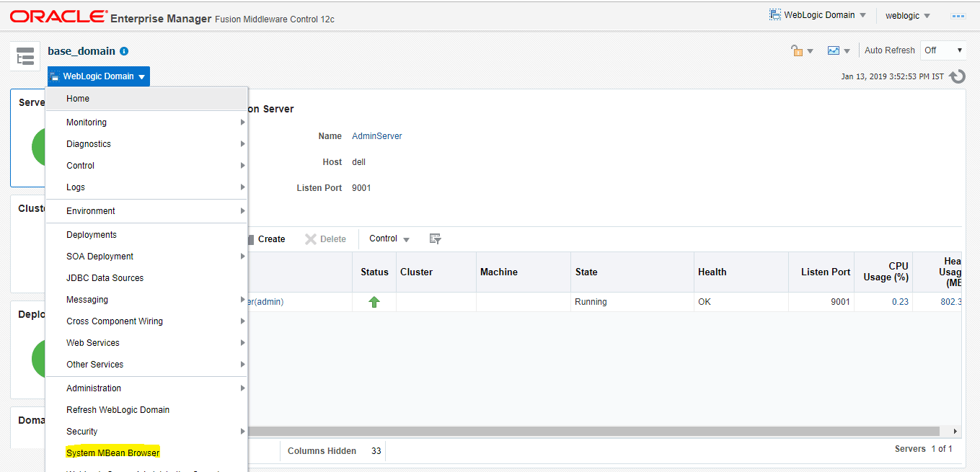980x472 pixels.
Task: Click the horizontal table scrollbar
Action: pos(594,432)
